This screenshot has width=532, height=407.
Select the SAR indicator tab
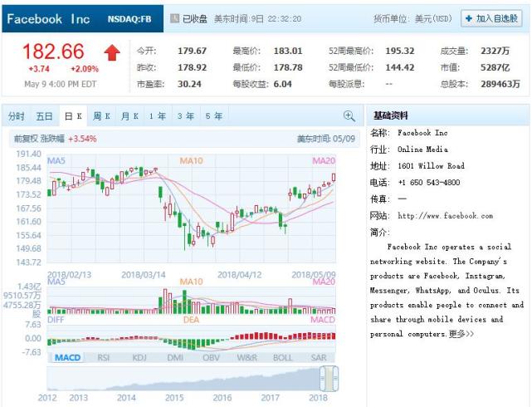pyautogui.click(x=318, y=357)
